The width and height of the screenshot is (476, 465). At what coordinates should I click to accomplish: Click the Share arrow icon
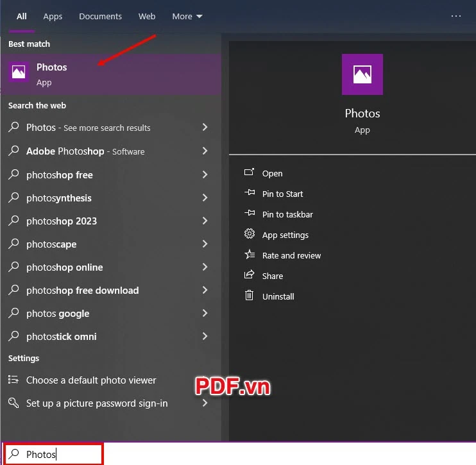(249, 275)
